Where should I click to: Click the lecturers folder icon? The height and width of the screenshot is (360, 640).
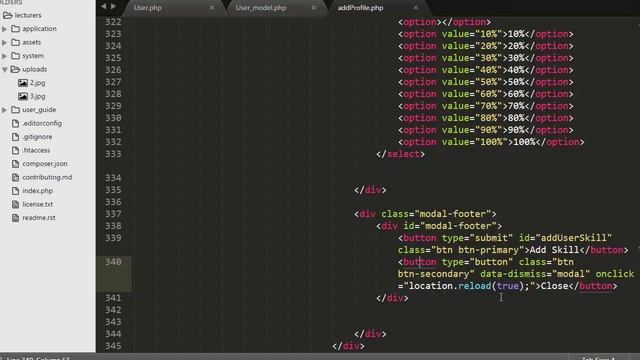[x=7, y=16]
